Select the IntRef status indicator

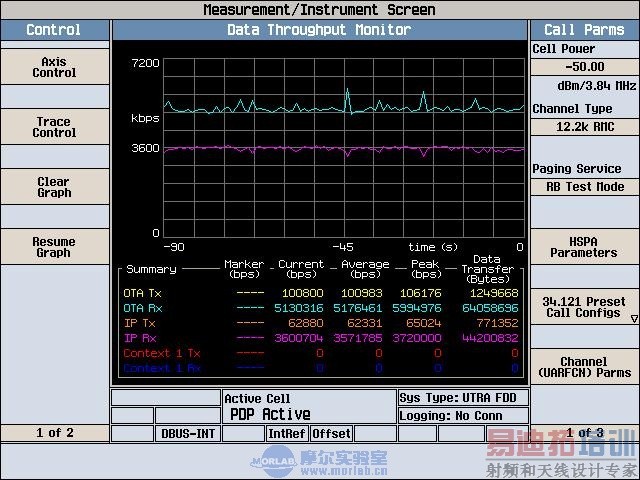pos(286,434)
